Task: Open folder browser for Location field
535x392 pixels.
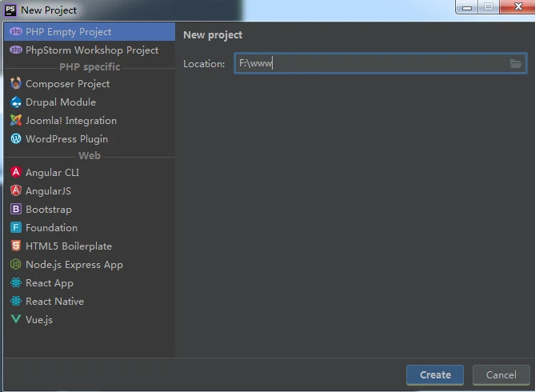Action: pos(516,64)
